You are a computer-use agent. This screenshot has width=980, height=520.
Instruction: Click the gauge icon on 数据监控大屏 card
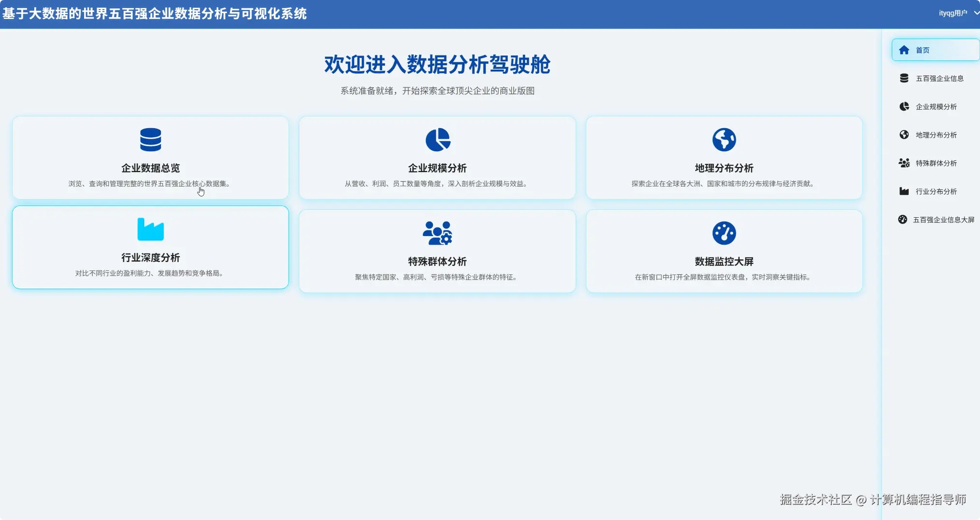(x=724, y=233)
